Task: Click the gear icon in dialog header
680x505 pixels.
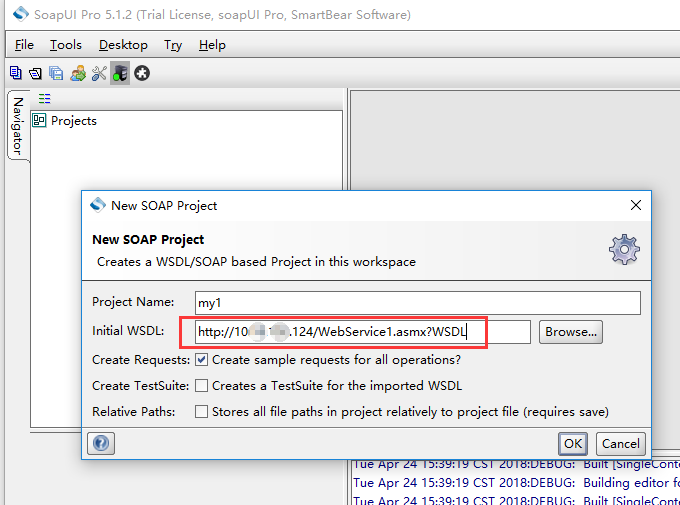Action: click(x=624, y=249)
